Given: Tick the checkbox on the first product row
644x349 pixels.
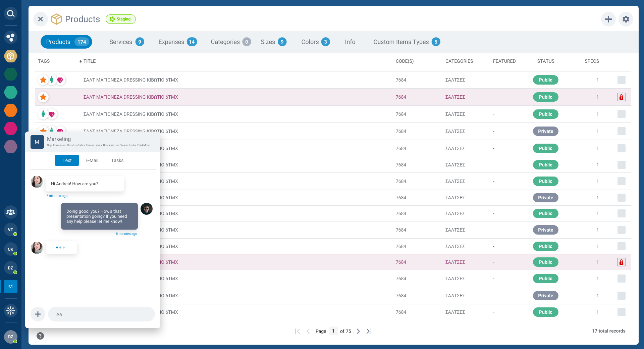Looking at the screenshot, I should (x=621, y=80).
